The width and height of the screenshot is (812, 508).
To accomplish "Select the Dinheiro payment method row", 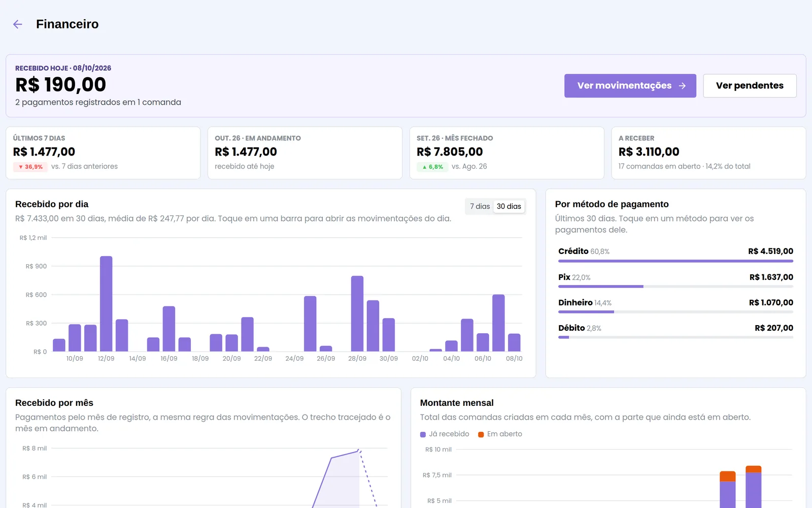I will coord(675,306).
